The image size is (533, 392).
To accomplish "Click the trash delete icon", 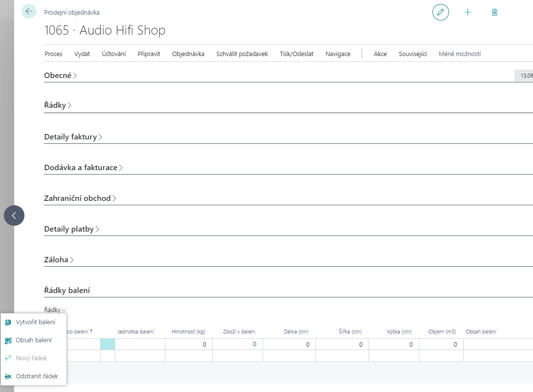I will tap(494, 12).
